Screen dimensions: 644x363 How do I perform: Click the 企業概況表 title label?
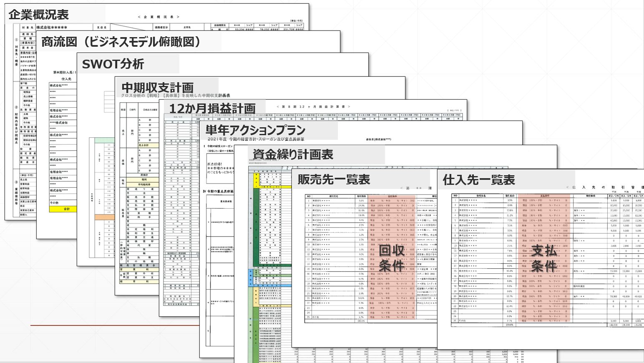pyautogui.click(x=38, y=15)
